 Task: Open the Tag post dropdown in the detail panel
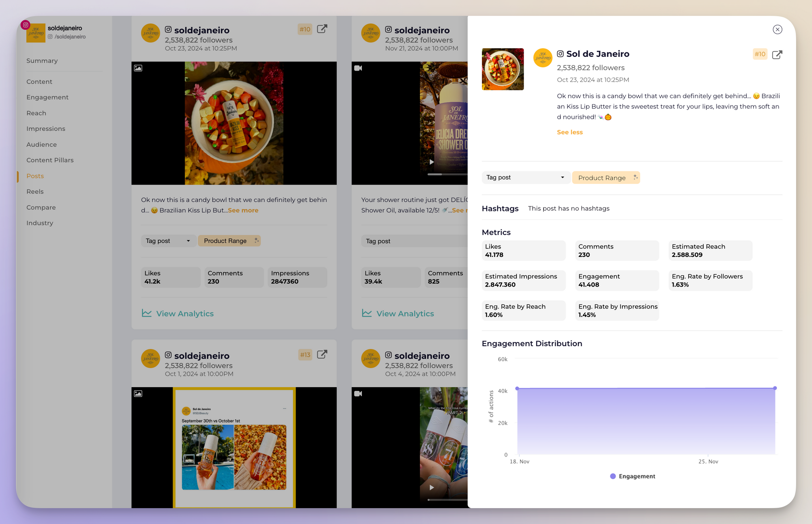tap(524, 177)
